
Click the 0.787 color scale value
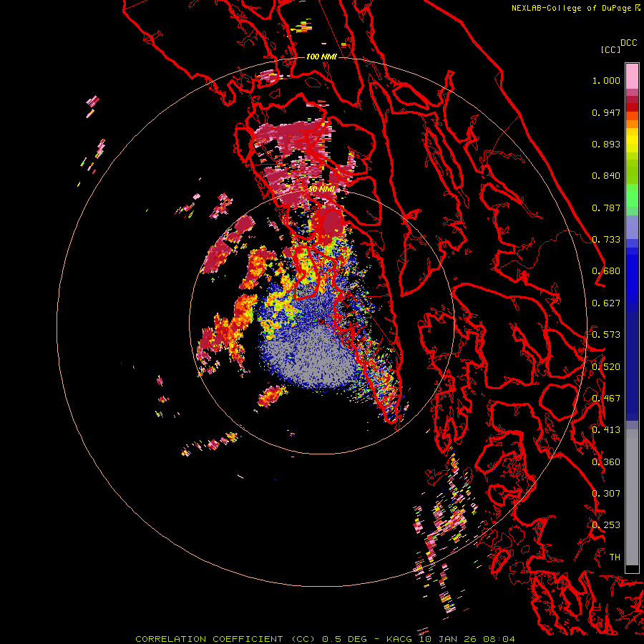(606, 208)
